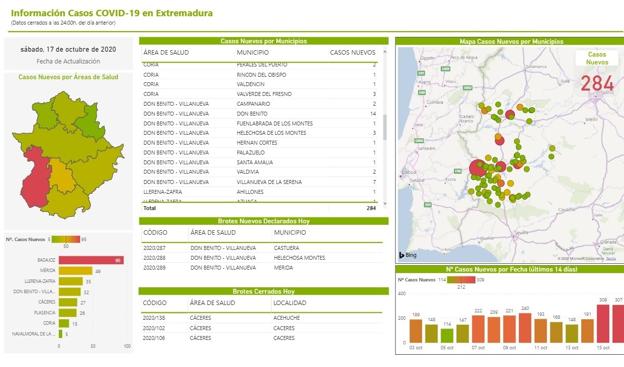Select the 15 oct red bar labeled 309
The height and width of the screenshot is (367, 624).
[603, 324]
